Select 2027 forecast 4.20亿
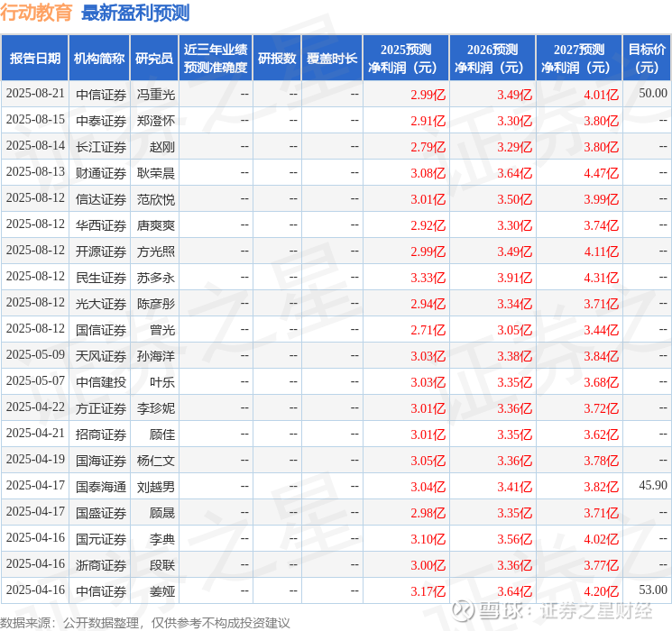This screenshot has height=631, width=672. pos(602,591)
